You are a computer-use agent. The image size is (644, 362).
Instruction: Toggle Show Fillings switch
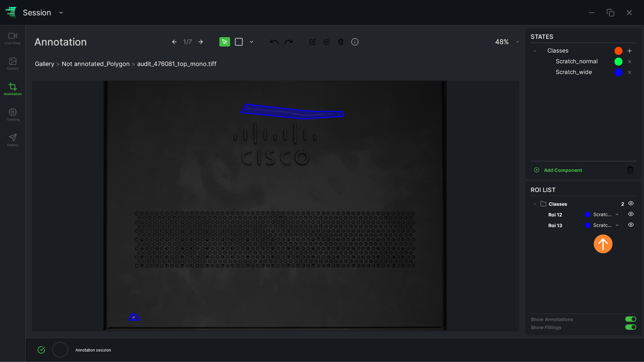[631, 327]
